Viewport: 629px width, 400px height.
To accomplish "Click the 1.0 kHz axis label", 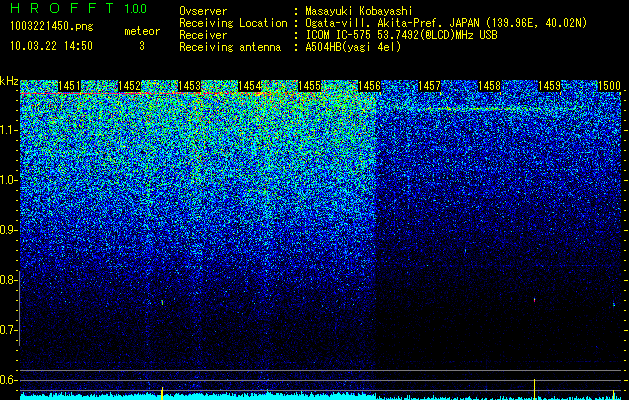I will coord(8,180).
